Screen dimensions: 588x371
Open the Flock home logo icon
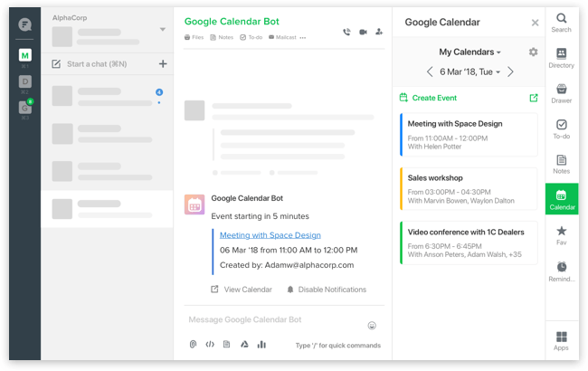24,24
